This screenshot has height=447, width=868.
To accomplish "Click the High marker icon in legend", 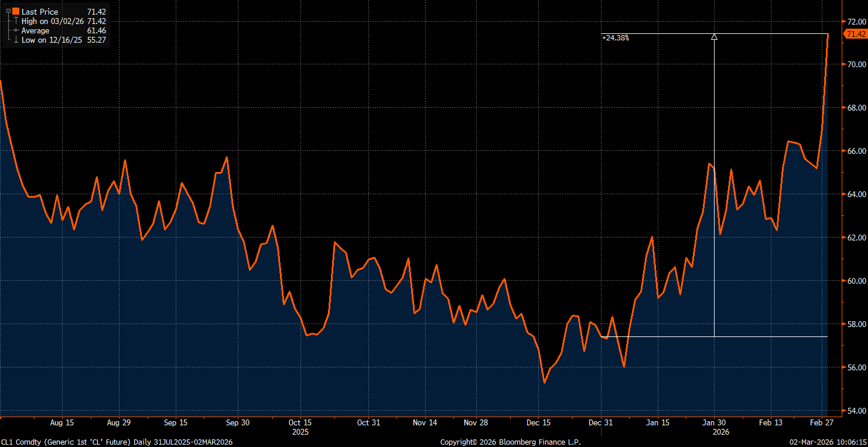I will coord(16,21).
